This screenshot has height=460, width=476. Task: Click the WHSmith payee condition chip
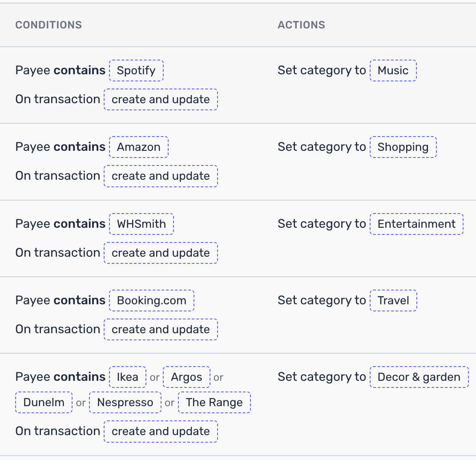tap(141, 224)
